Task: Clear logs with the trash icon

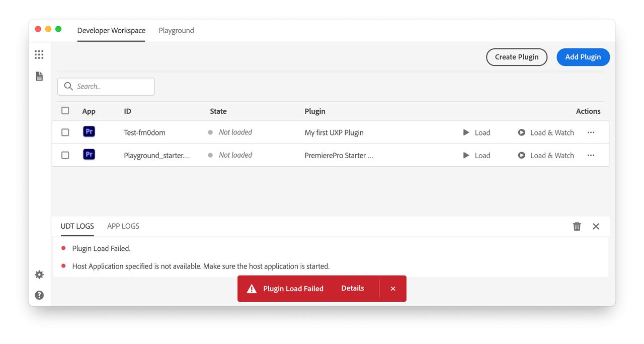Action: [x=577, y=227]
